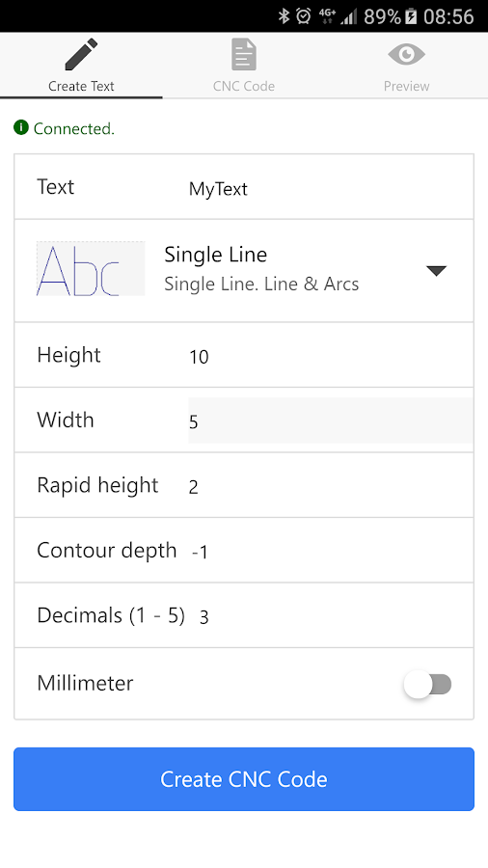The width and height of the screenshot is (488, 868).
Task: Toggle the Millimeter switch
Action: tap(427, 684)
